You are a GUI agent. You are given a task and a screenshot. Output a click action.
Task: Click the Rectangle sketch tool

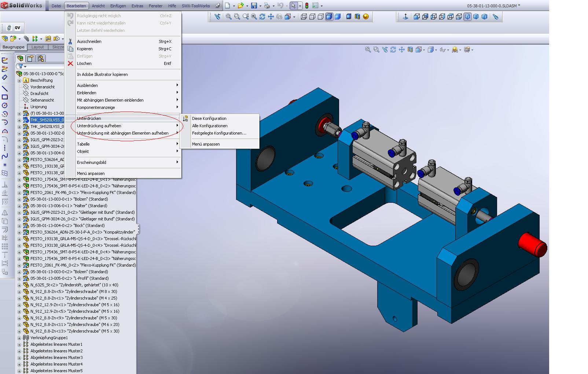click(x=5, y=97)
